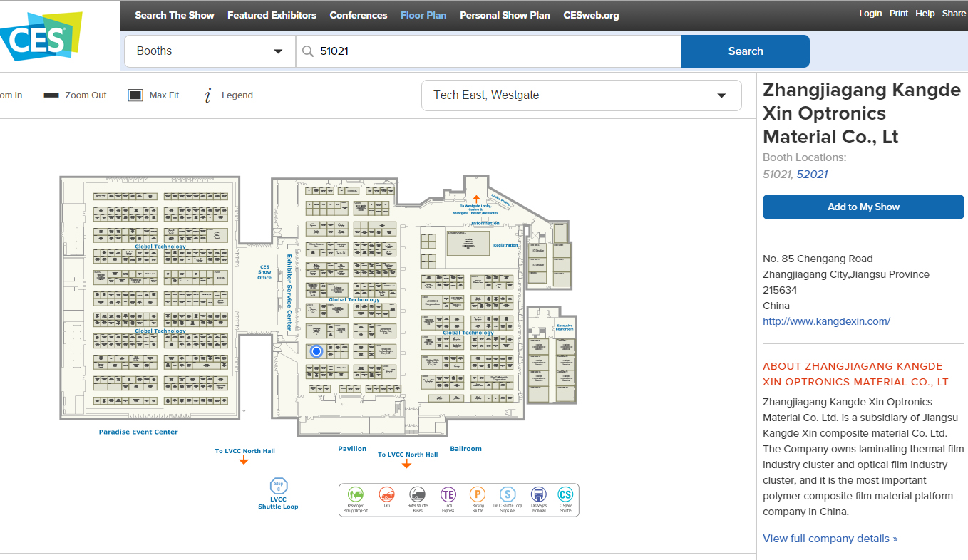Viewport: 968px width, 560px height.
Task: Click the Pavilion label on map
Action: click(352, 449)
